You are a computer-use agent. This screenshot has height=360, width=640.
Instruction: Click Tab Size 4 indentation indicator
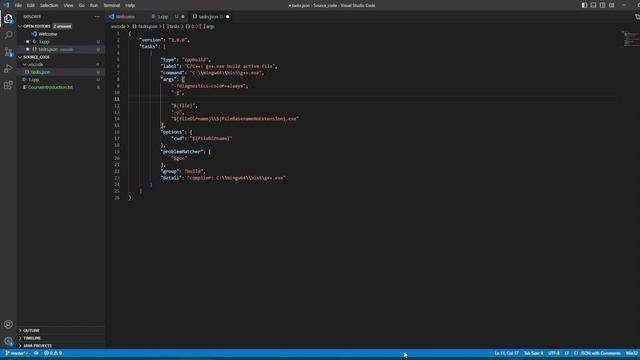click(x=533, y=353)
